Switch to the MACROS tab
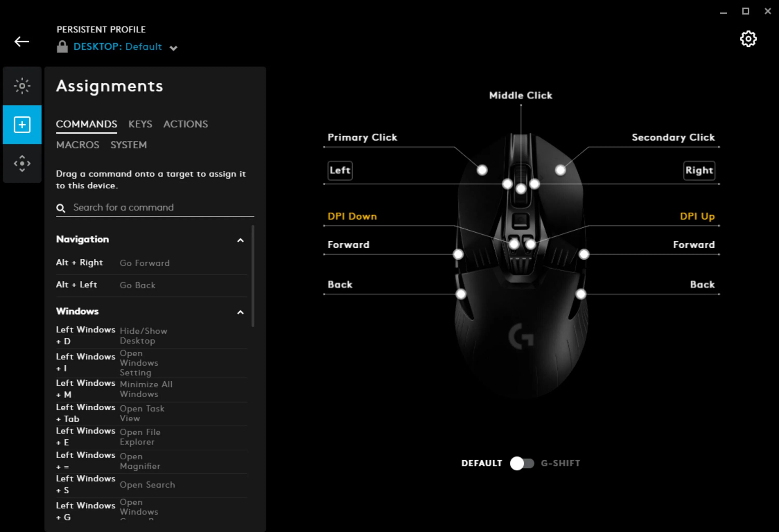Screen dimensions: 779x532 [77, 145]
